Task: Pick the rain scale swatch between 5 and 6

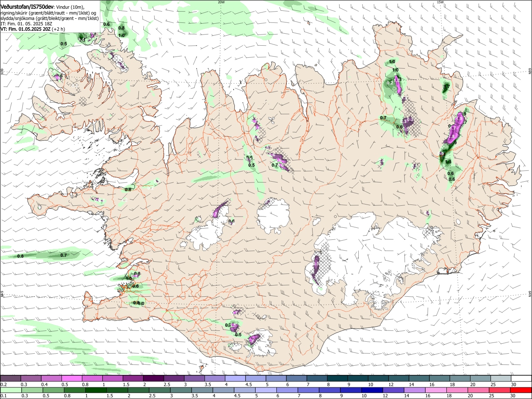Action: pyautogui.click(x=266, y=390)
